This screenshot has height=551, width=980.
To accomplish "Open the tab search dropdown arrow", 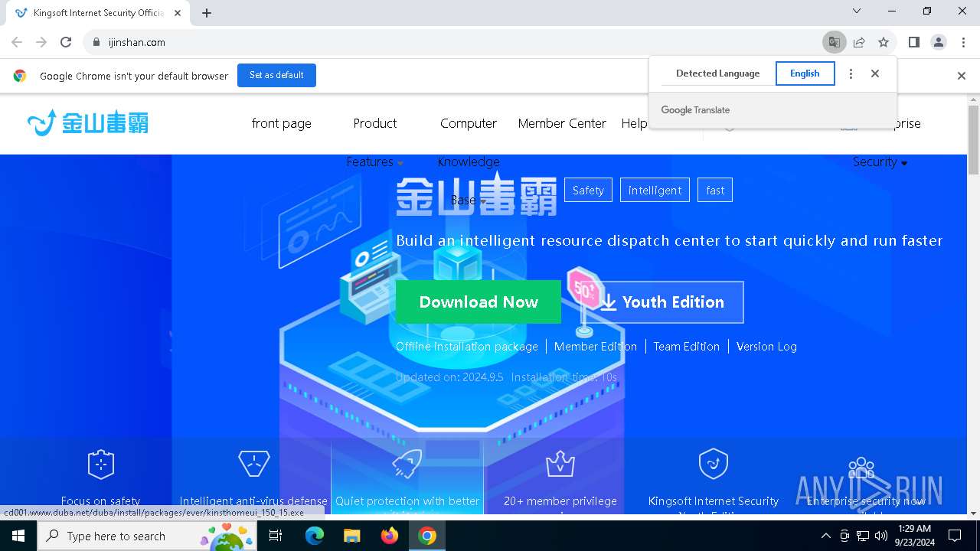I will click(x=857, y=11).
